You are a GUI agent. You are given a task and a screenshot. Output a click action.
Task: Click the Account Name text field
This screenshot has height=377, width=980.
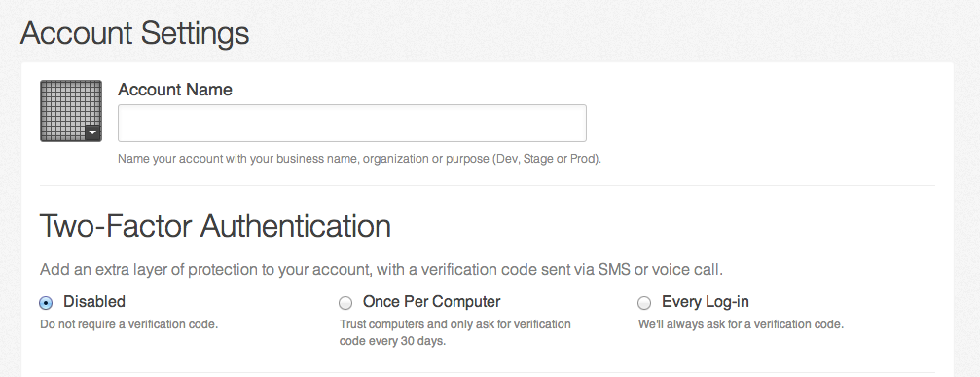pos(352,123)
